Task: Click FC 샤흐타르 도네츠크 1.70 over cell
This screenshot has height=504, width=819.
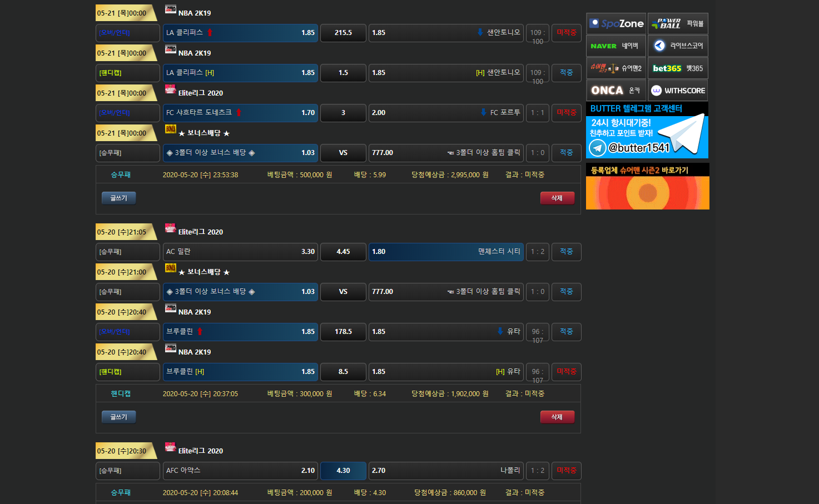Action: tap(240, 113)
